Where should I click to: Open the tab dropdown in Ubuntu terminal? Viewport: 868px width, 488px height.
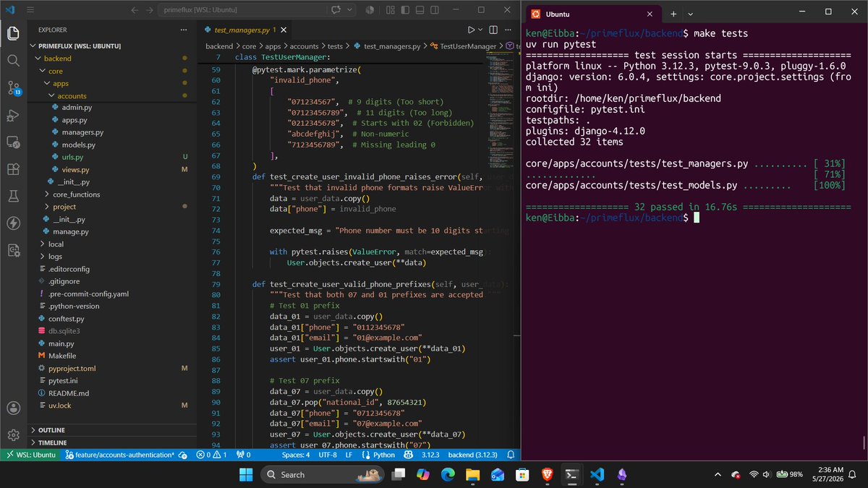(691, 14)
